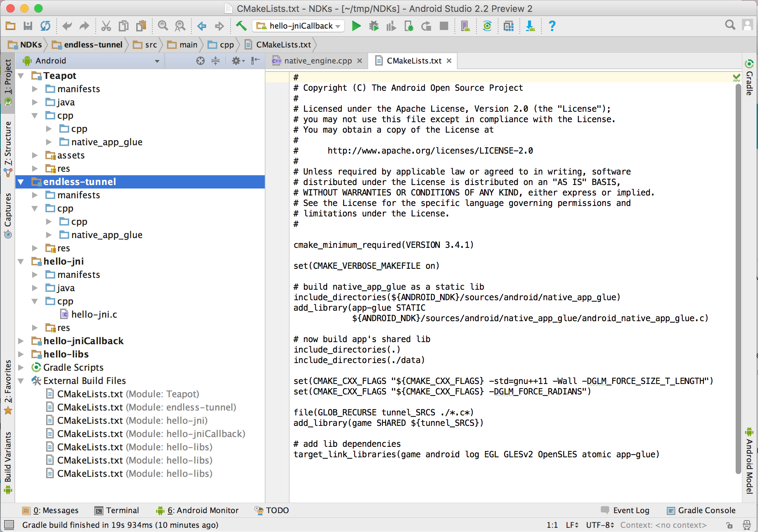Screen dimensions: 758x532
Task: Open the TODO tool window
Action: click(271, 510)
